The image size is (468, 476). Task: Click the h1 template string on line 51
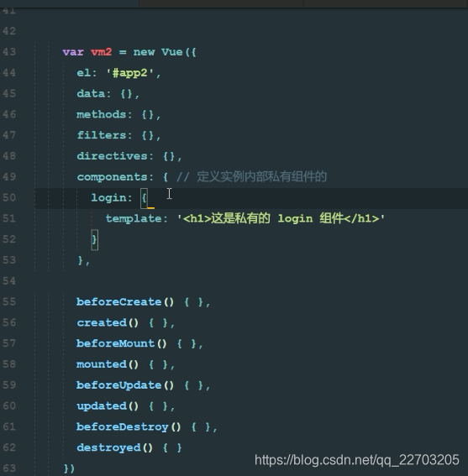[x=281, y=218]
